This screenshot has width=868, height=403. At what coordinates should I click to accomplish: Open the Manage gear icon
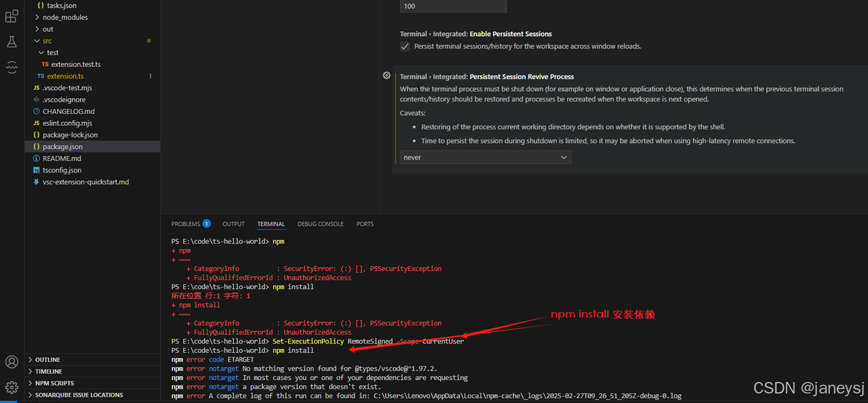coord(12,387)
